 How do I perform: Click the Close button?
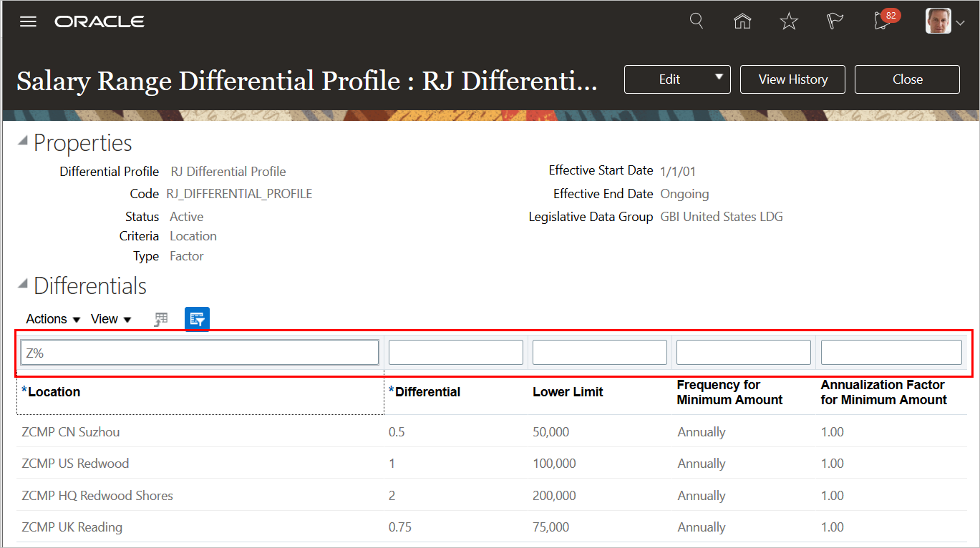tap(907, 79)
